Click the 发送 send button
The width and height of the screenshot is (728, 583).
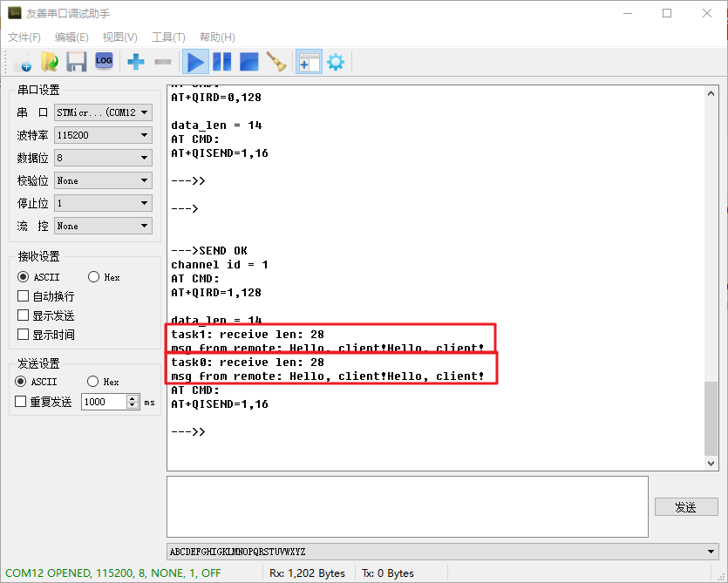(x=686, y=507)
